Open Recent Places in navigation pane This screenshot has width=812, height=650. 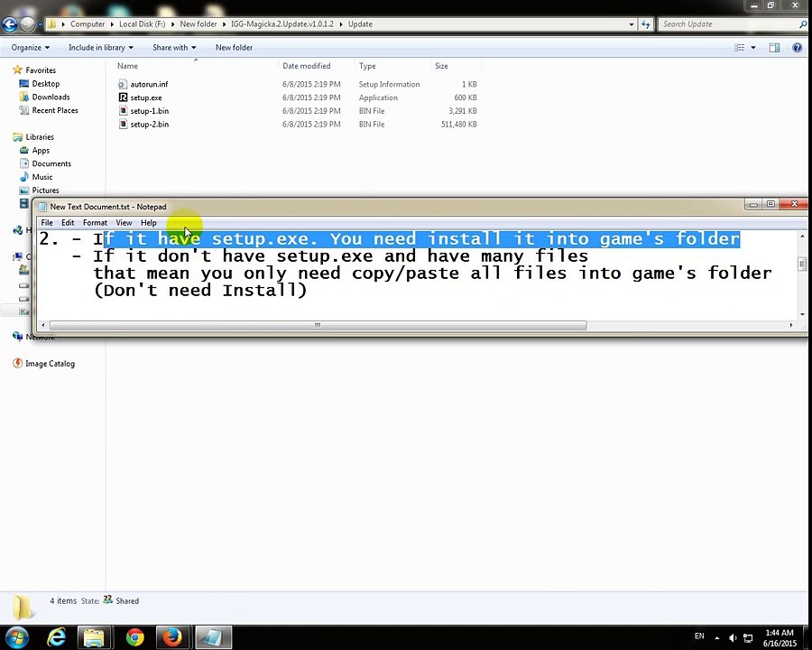(55, 110)
